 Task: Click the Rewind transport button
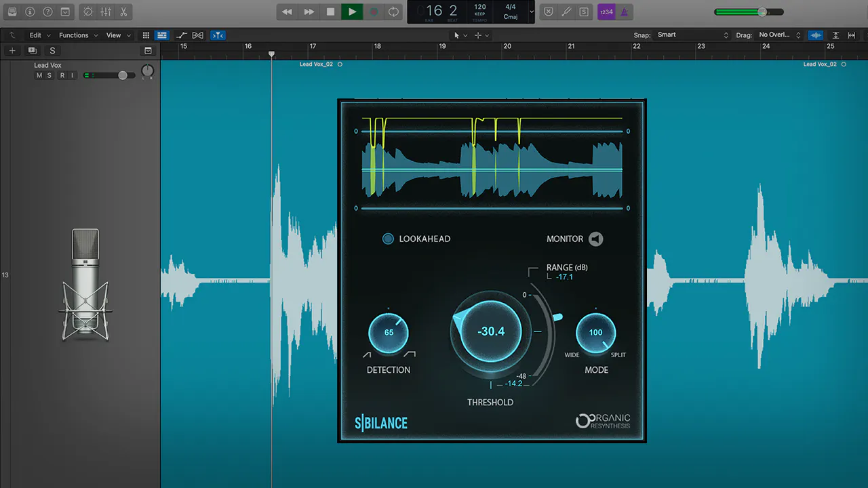(x=288, y=12)
